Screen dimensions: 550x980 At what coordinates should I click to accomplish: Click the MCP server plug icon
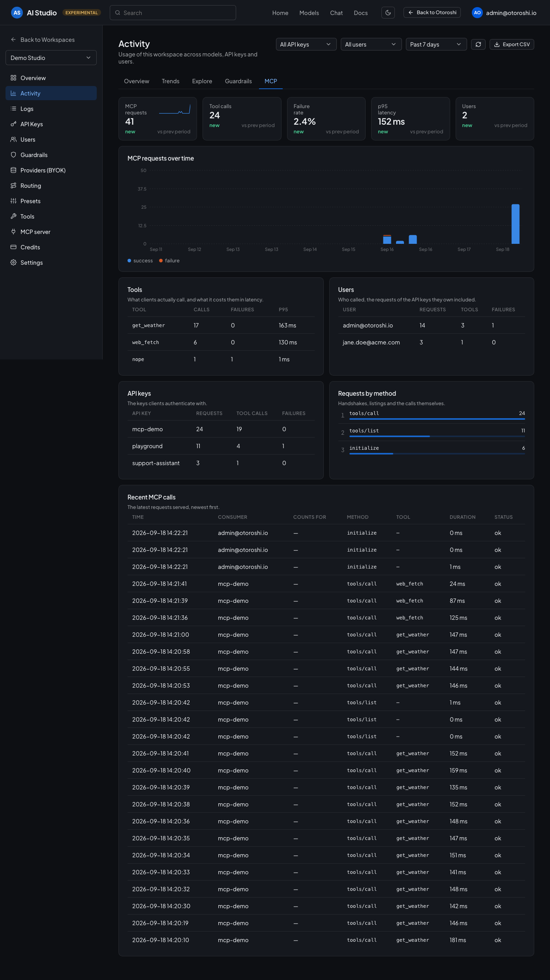[13, 232]
